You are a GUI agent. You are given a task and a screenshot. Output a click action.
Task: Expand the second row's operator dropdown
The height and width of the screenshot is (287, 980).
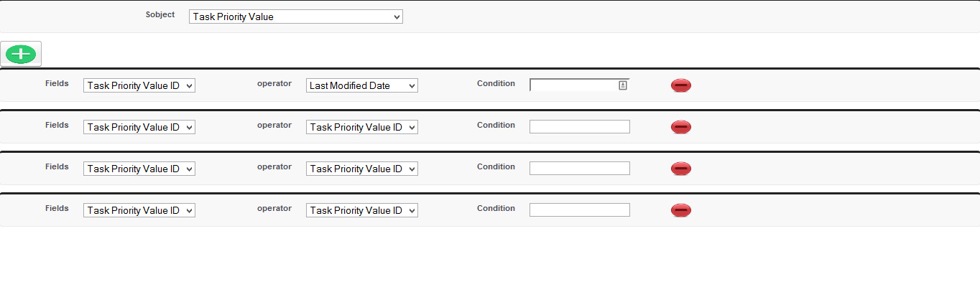pos(361,127)
